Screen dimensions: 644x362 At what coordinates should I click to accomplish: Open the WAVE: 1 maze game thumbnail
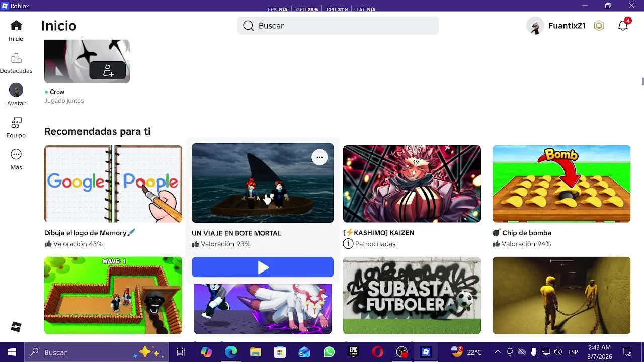pyautogui.click(x=113, y=296)
